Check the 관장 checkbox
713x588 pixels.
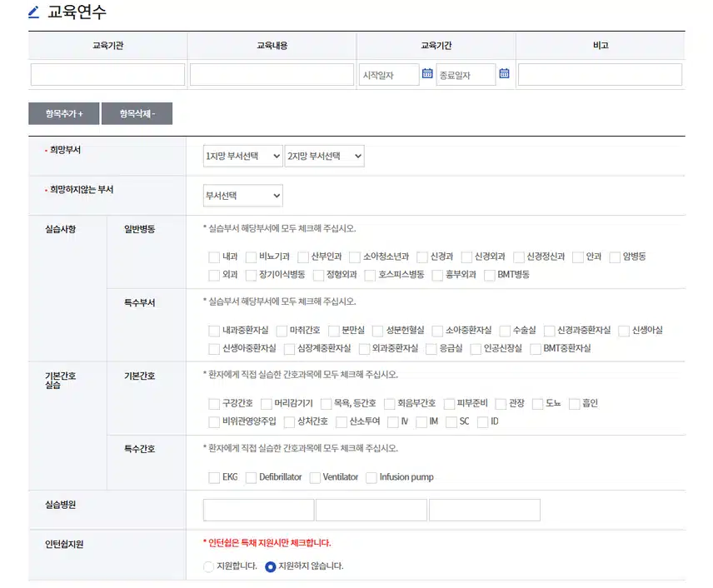click(501, 404)
